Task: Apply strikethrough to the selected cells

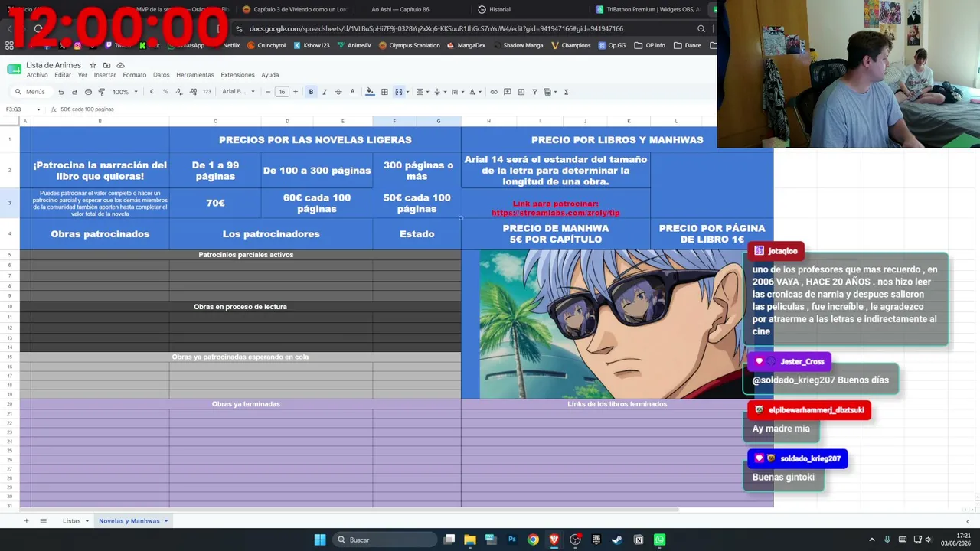Action: 338,92
